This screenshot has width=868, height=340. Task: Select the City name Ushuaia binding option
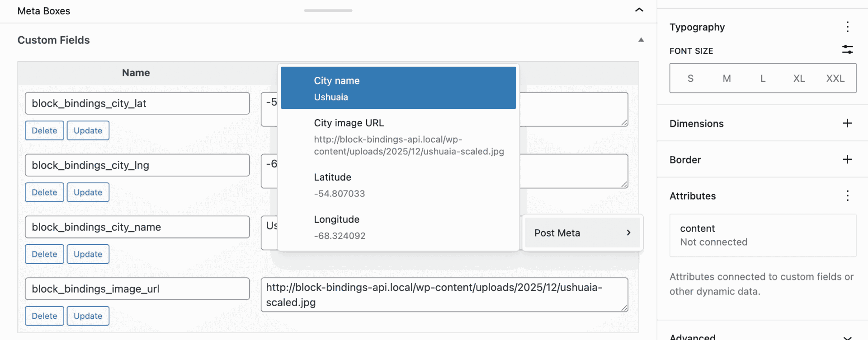[x=398, y=88]
